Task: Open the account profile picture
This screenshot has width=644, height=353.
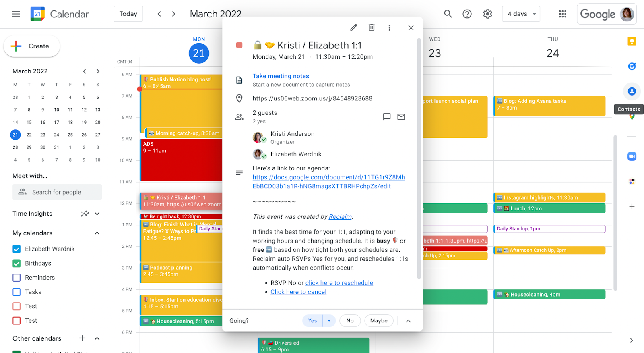Action: tap(627, 14)
